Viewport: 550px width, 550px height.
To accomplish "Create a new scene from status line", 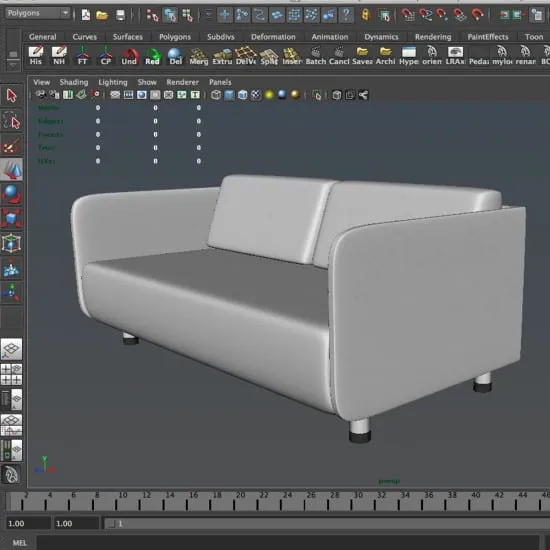I will [86, 15].
